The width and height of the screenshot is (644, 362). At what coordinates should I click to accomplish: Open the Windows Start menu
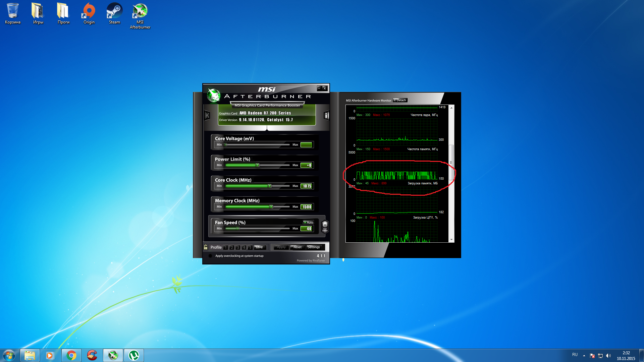pos(9,355)
